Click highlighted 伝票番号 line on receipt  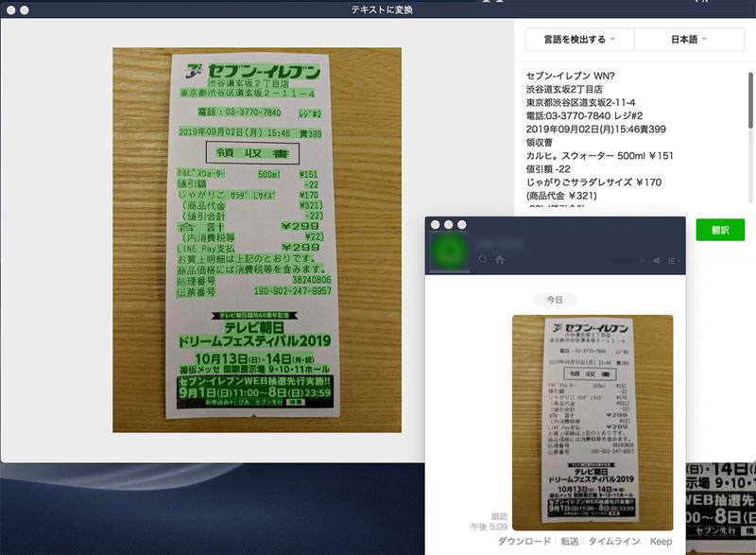pos(254,291)
